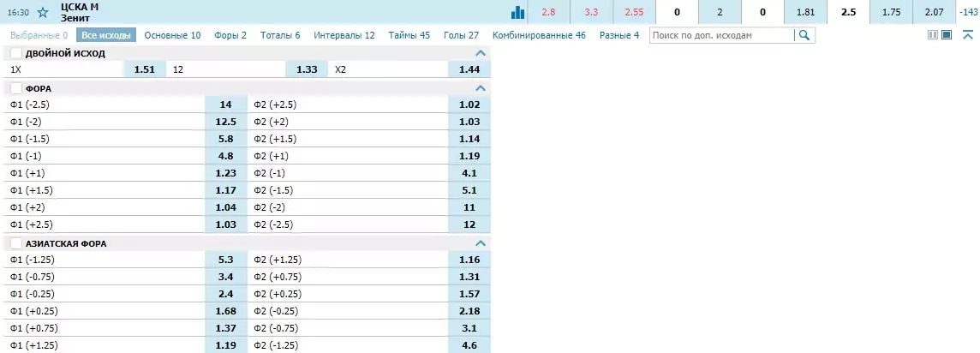980x353 pixels.
Task: Select Ф2 (-2) odds 11
Action: point(469,207)
